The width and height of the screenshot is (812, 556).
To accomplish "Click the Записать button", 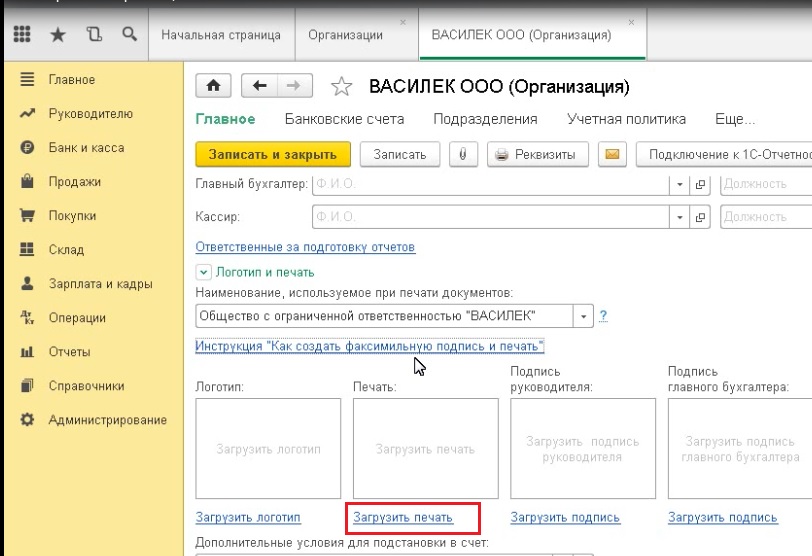I will [400, 154].
